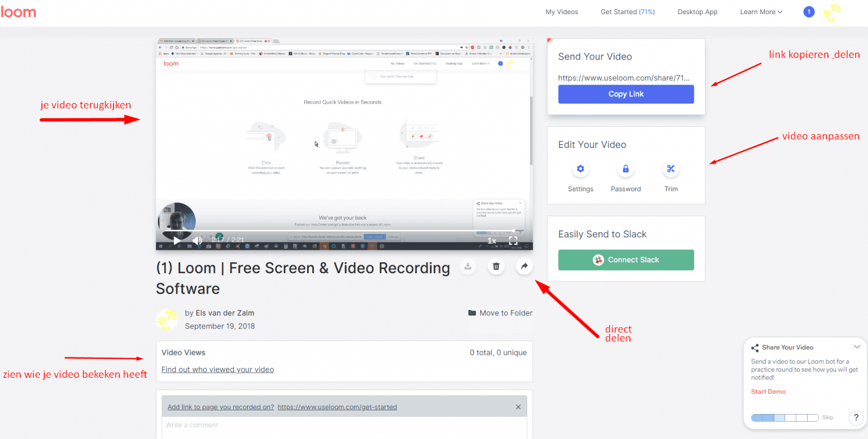Open the help question mark icon
The image size is (868, 439).
856,417
